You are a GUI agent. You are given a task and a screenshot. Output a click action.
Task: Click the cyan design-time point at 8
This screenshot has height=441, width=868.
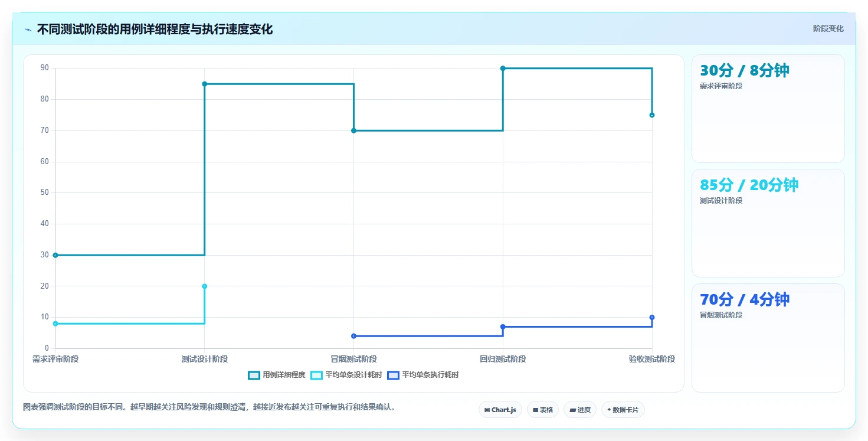55,324
